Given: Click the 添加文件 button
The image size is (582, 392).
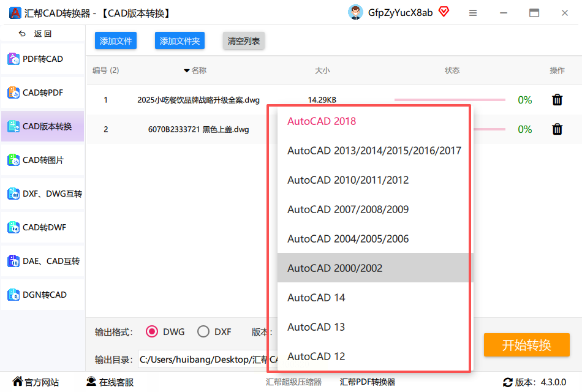Looking at the screenshot, I should pos(115,40).
